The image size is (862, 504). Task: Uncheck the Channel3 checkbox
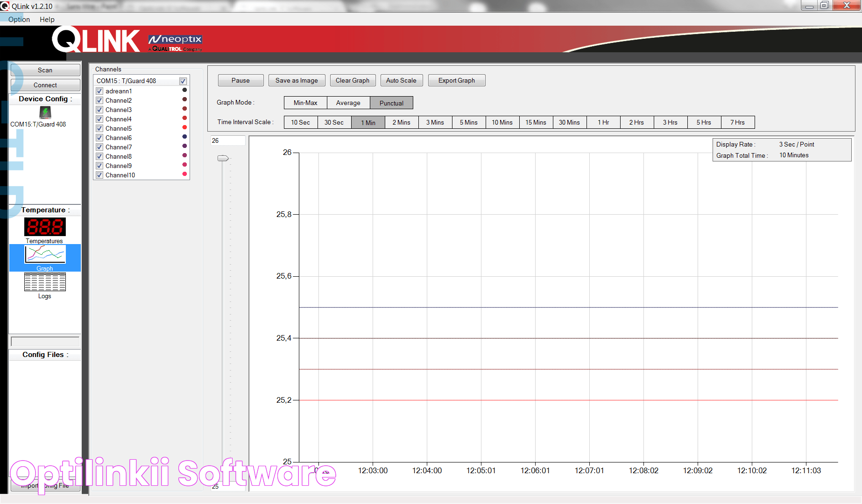point(99,110)
